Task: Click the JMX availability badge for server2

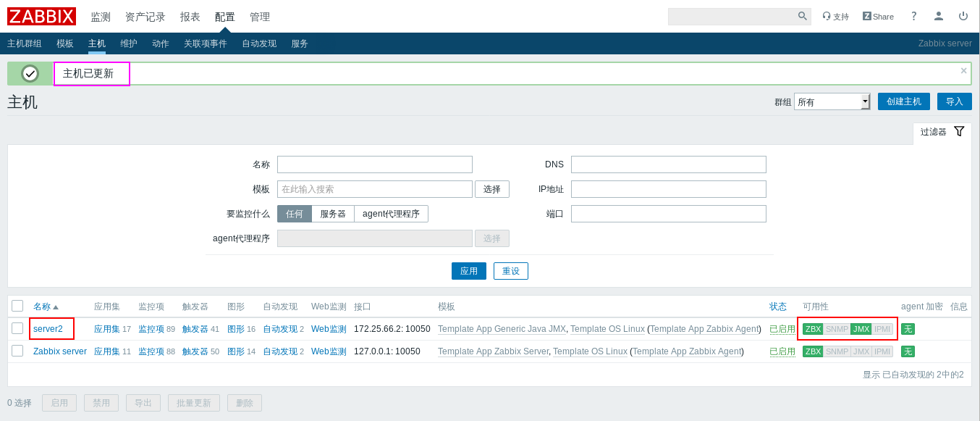Action: (x=861, y=329)
